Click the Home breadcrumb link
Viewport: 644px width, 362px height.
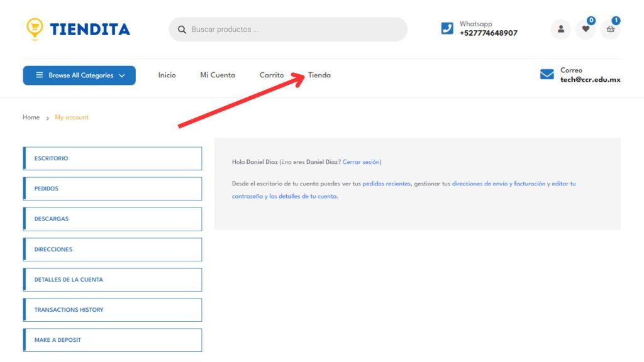point(31,118)
